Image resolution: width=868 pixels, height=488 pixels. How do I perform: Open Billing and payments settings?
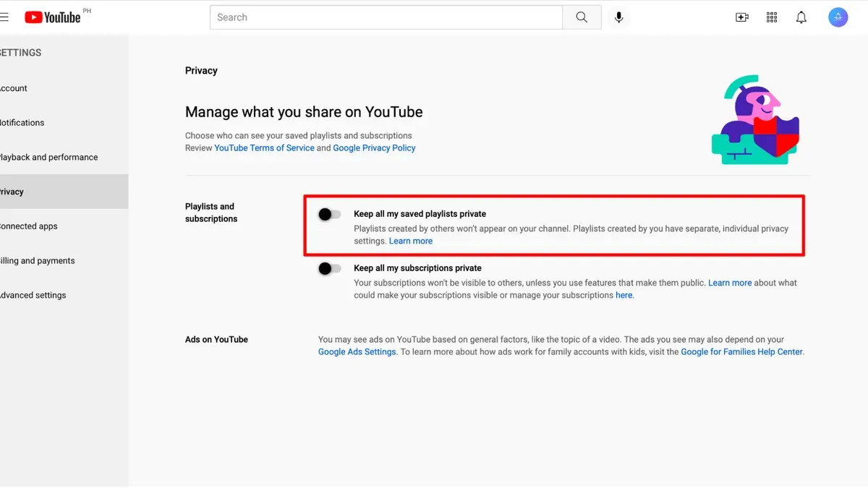click(64, 261)
